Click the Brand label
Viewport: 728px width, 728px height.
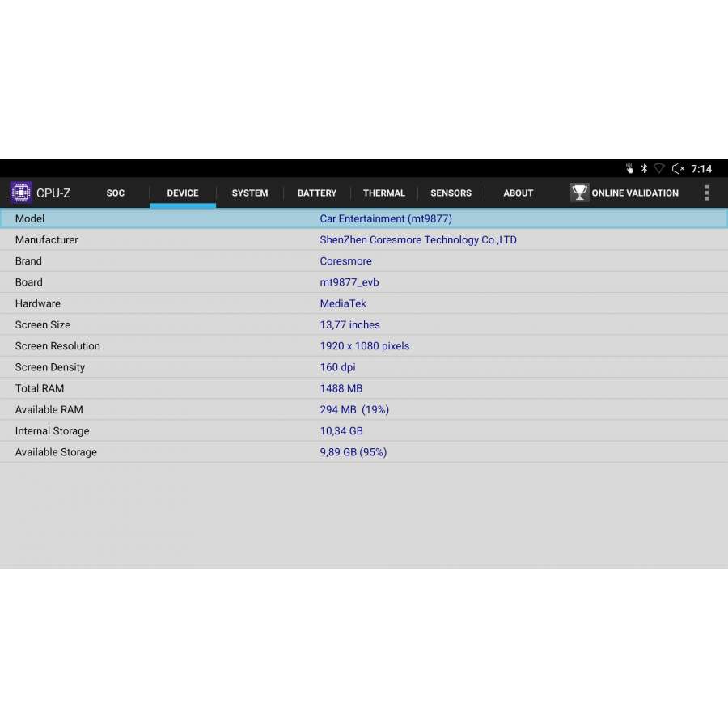coord(28,261)
